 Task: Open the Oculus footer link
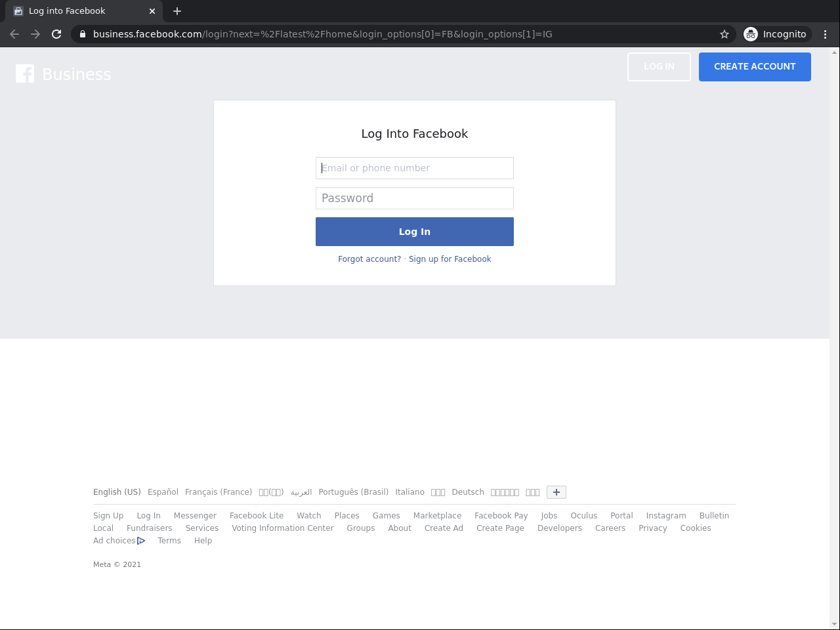[584, 516]
